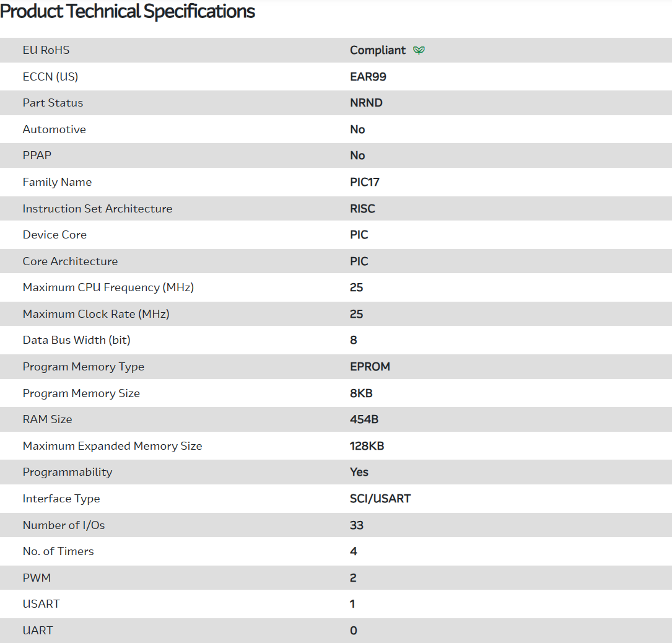Image resolution: width=672 pixels, height=643 pixels.
Task: Select the PIC17 family name value
Action: [364, 182]
